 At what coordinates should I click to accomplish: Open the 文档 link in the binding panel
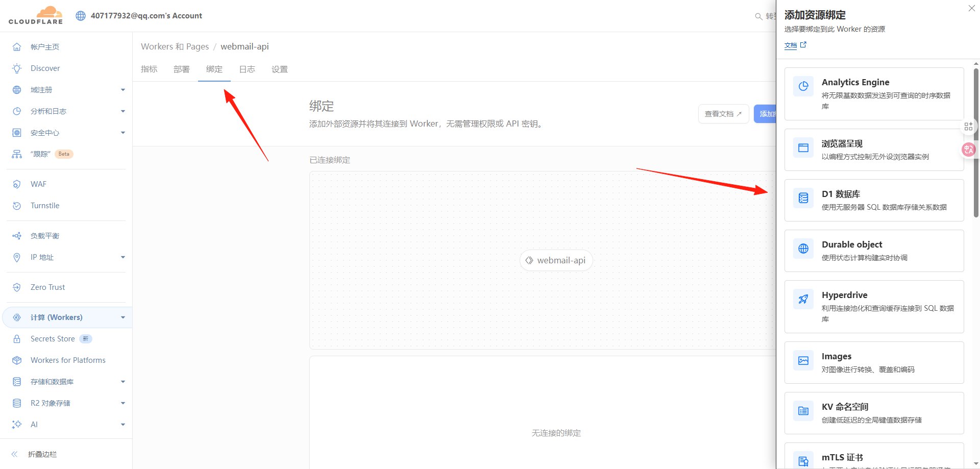[x=790, y=45]
